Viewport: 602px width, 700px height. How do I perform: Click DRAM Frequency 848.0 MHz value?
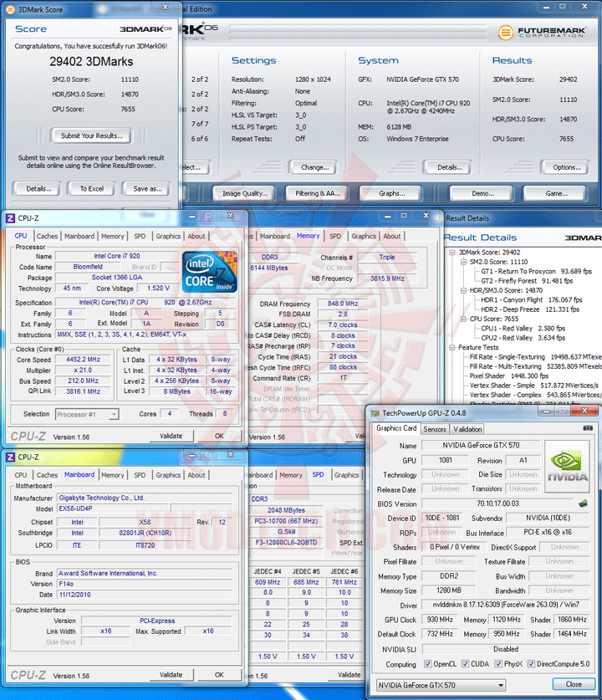(342, 304)
